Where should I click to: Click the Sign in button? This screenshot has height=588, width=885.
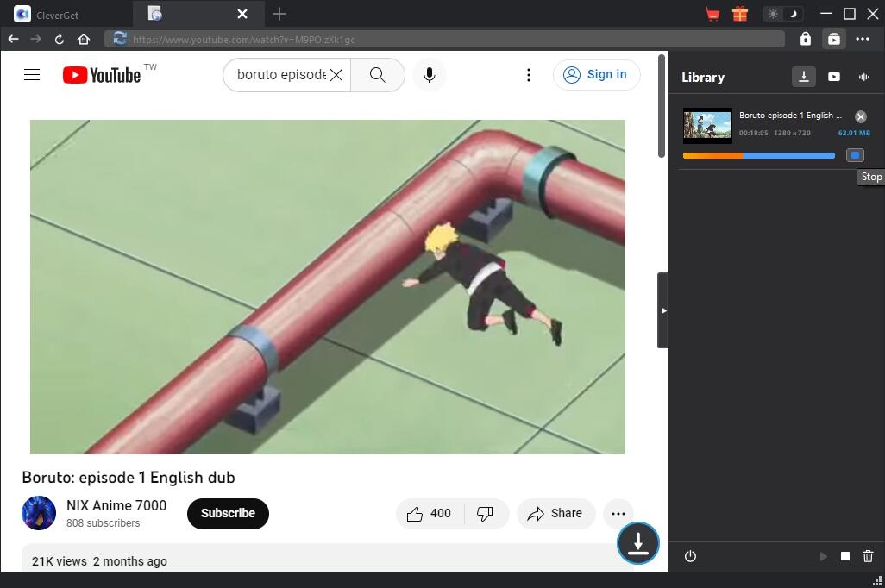click(x=596, y=75)
